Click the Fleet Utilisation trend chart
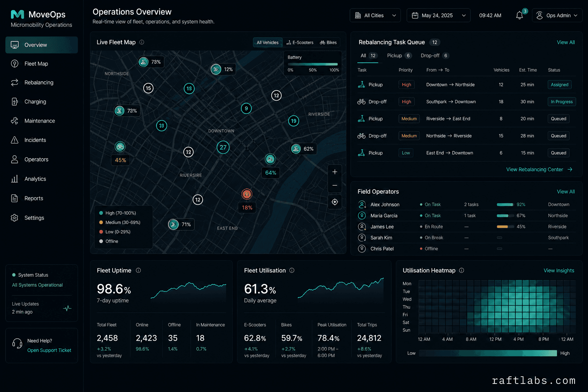588x392 pixels. click(x=341, y=290)
